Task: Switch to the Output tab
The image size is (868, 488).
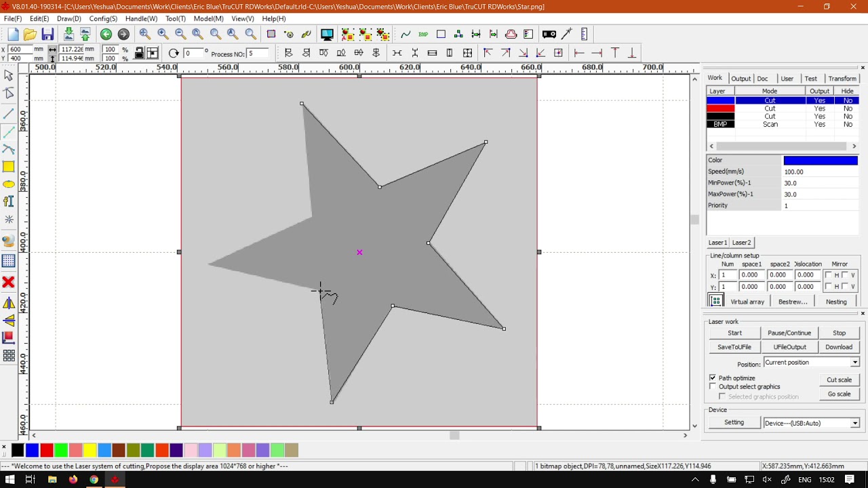Action: pyautogui.click(x=741, y=79)
